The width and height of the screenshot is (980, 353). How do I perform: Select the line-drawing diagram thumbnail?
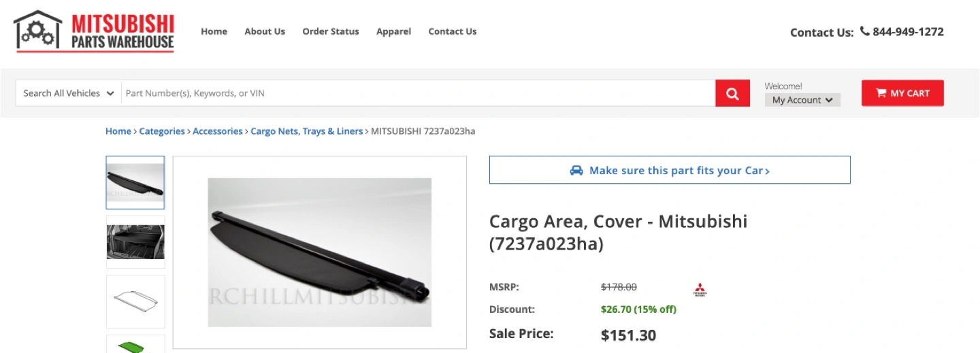(135, 301)
